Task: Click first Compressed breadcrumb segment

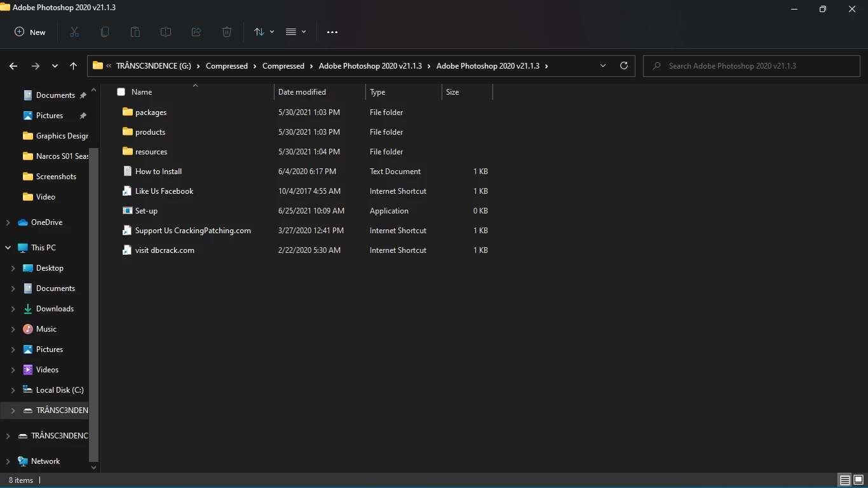Action: click(227, 66)
